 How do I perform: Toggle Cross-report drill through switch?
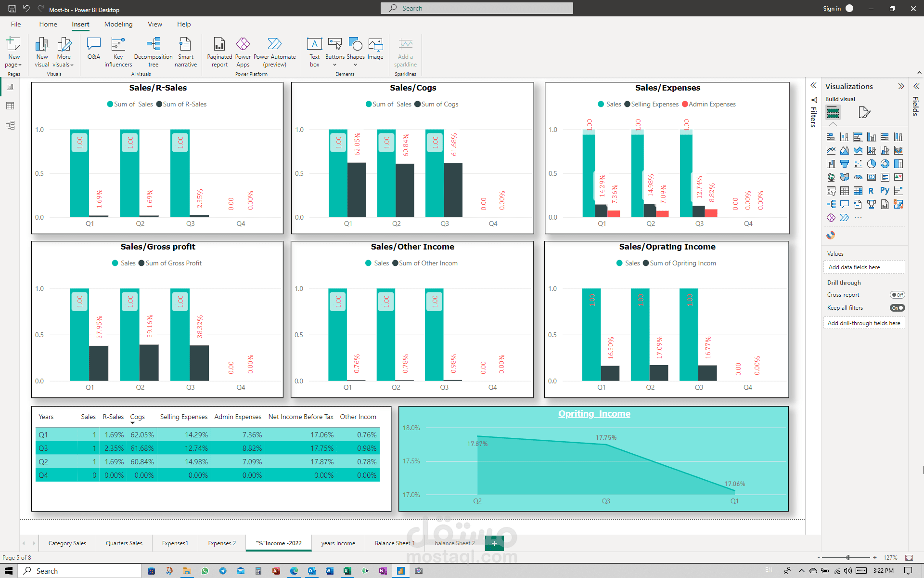point(897,295)
